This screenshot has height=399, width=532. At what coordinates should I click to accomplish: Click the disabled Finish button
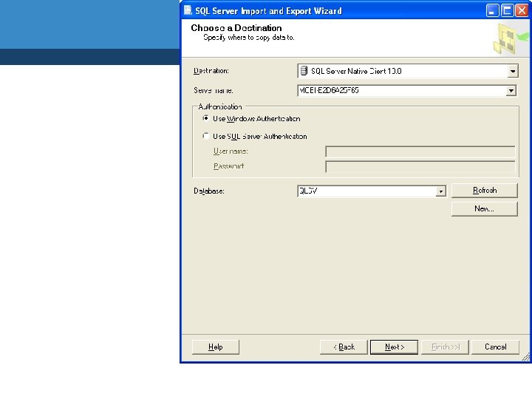pos(445,347)
